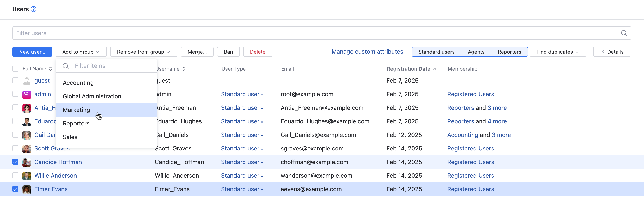This screenshot has height=209, width=644.
Task: Click the New user button
Action: click(32, 52)
